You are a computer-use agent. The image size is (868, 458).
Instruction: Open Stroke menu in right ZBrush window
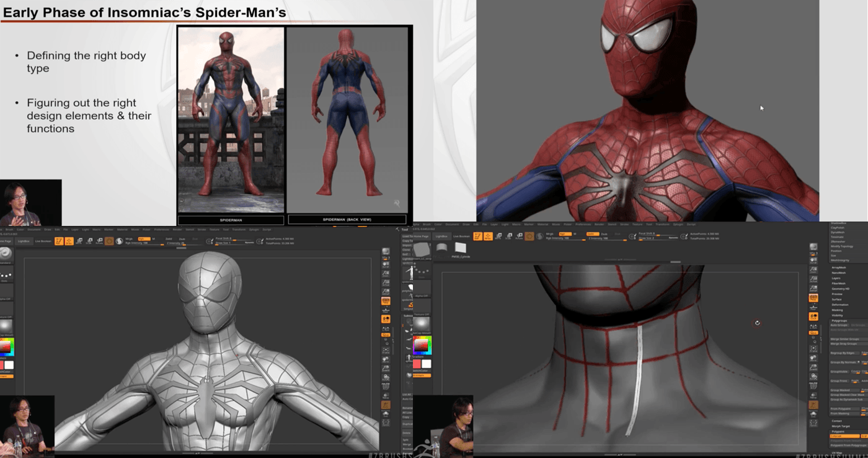(624, 224)
